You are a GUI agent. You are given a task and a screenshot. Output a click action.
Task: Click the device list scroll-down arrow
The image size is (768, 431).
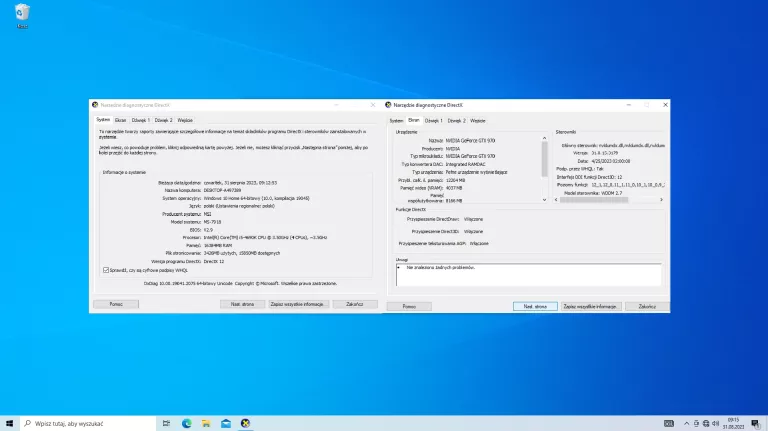pos(544,200)
